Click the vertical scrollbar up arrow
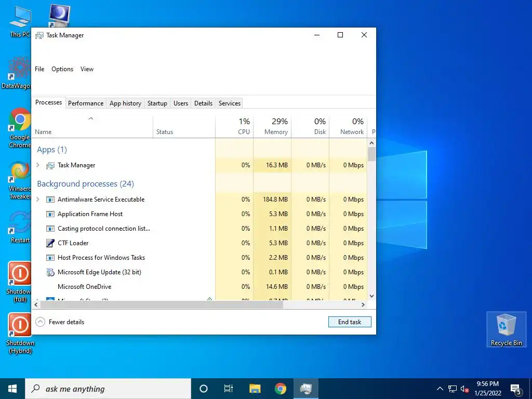This screenshot has width=532, height=399. click(371, 143)
